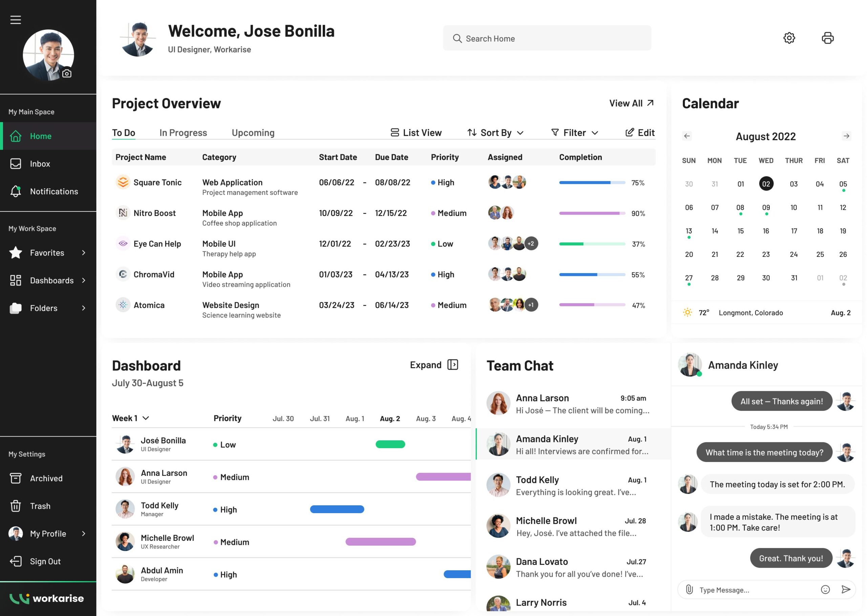The height and width of the screenshot is (616, 867).
Task: Click the Expand dashboard button
Action: click(x=434, y=365)
